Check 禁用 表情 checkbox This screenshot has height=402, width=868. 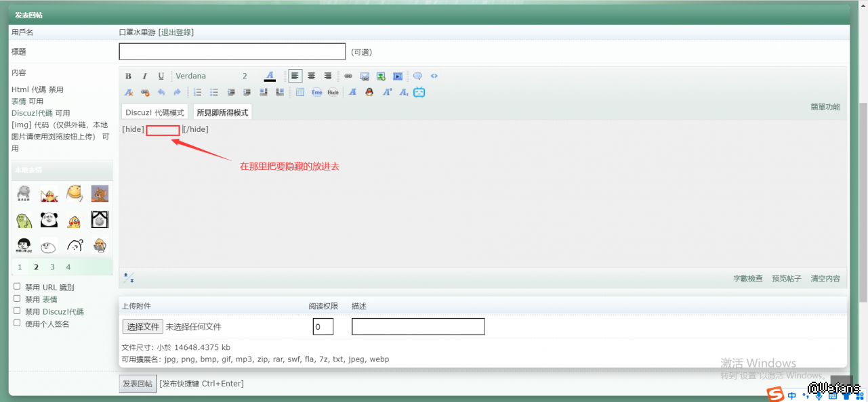pyautogui.click(x=17, y=298)
